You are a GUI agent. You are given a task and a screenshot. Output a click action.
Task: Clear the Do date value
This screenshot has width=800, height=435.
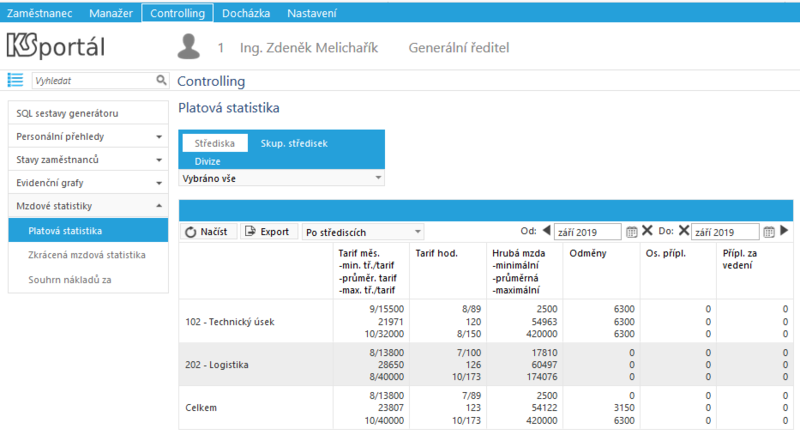pyautogui.click(x=684, y=231)
